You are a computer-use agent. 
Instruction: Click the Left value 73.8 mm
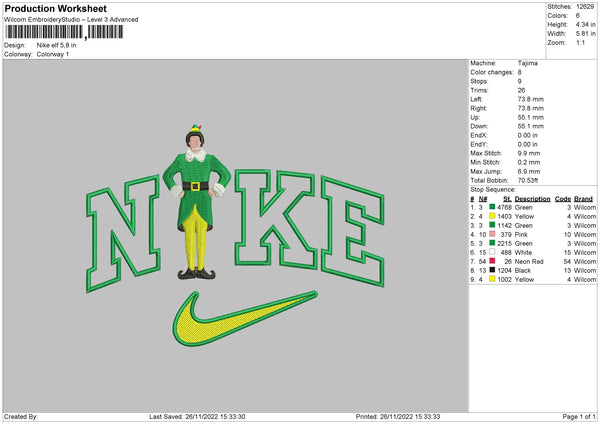click(530, 99)
